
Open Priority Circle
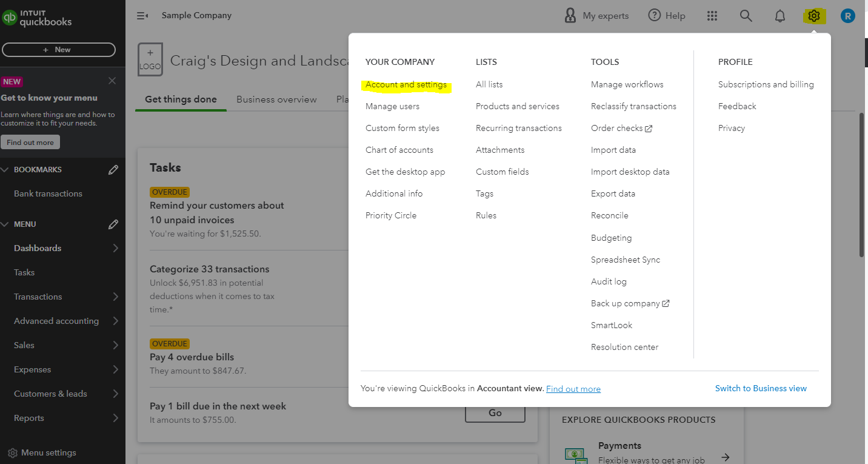[391, 215]
